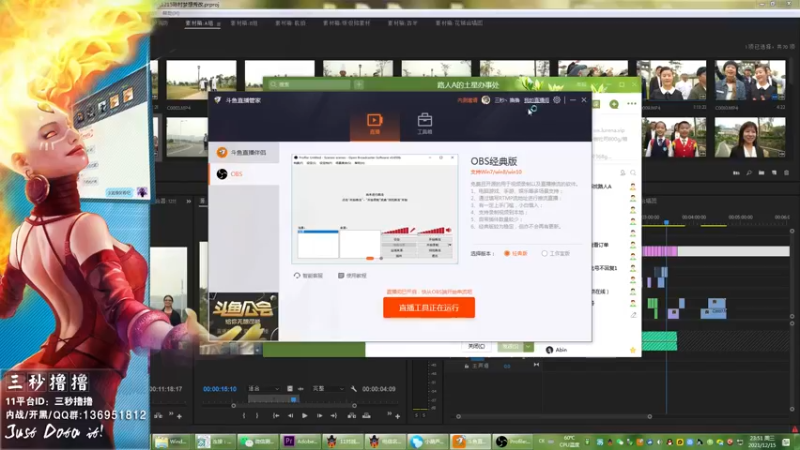
Task: Click the Mark Out brace button
Action: (257, 416)
